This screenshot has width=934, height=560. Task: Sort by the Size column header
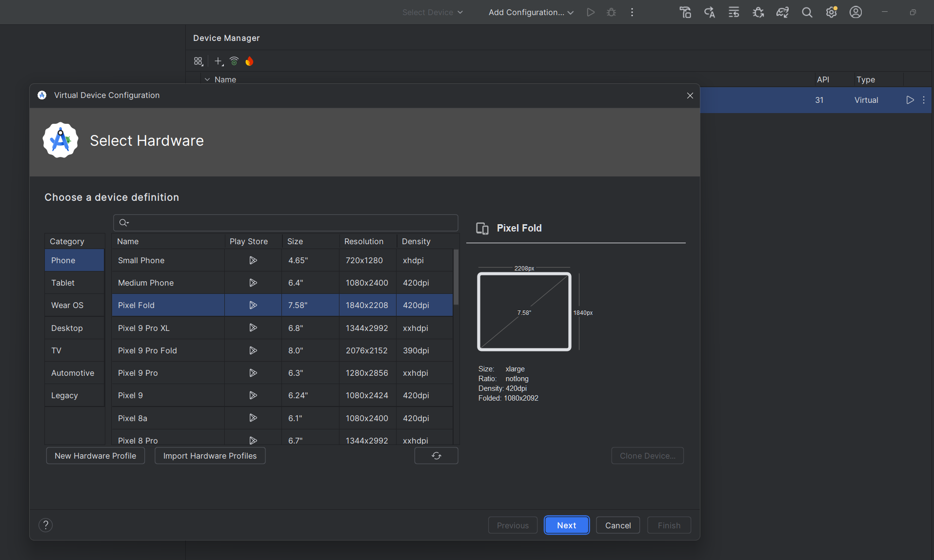coord(310,241)
